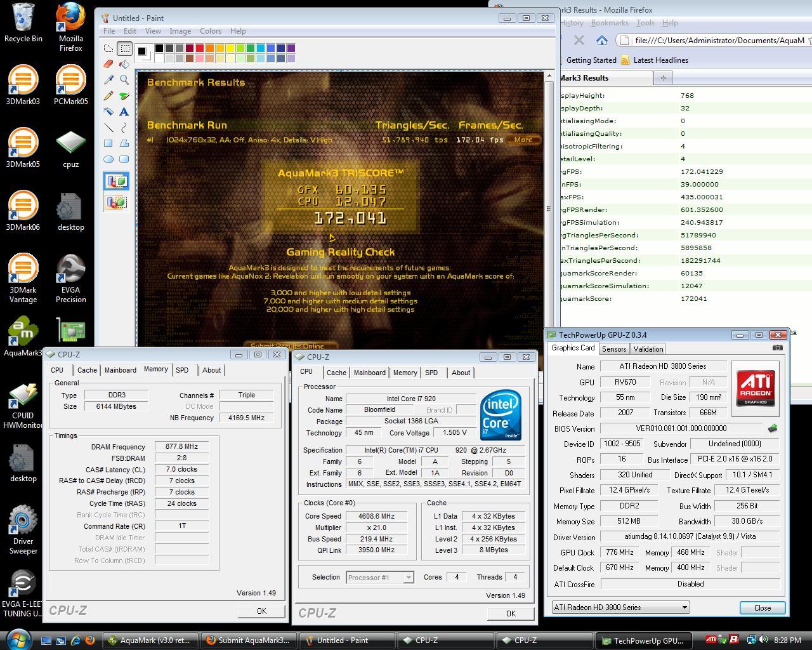
Task: Open the File menu in Paint
Action: click(109, 30)
